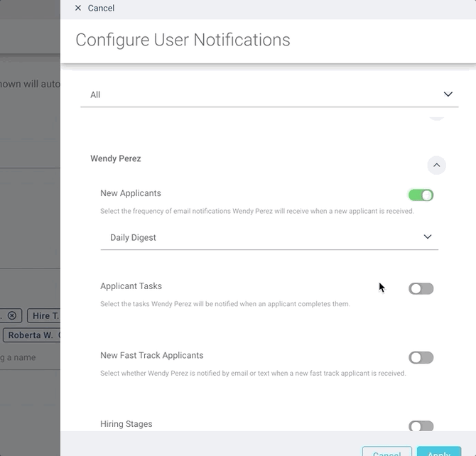Screen dimensions: 476x456
Task: Turn on New Fast Track Applicants toggle
Action: pos(421,357)
